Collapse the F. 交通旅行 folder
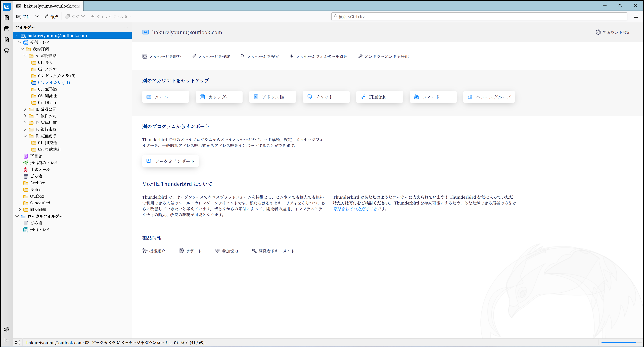Screen dimensions: 644x347 click(25, 136)
